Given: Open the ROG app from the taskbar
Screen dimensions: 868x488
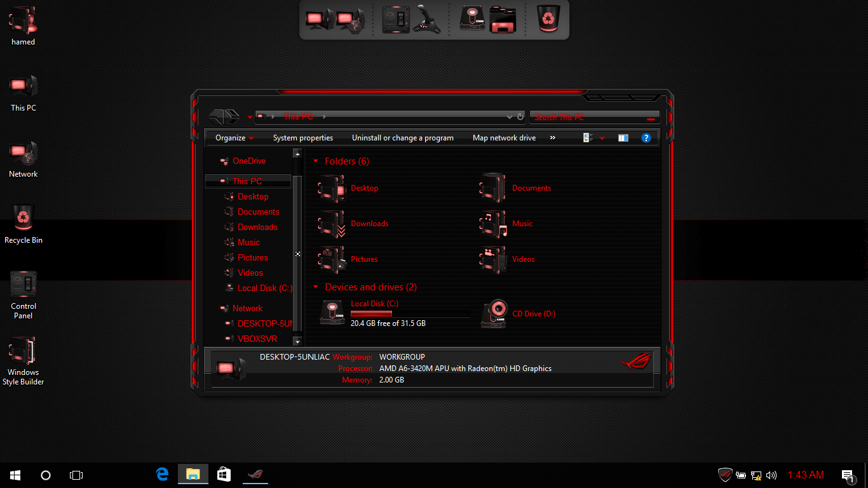Looking at the screenshot, I should point(255,474).
